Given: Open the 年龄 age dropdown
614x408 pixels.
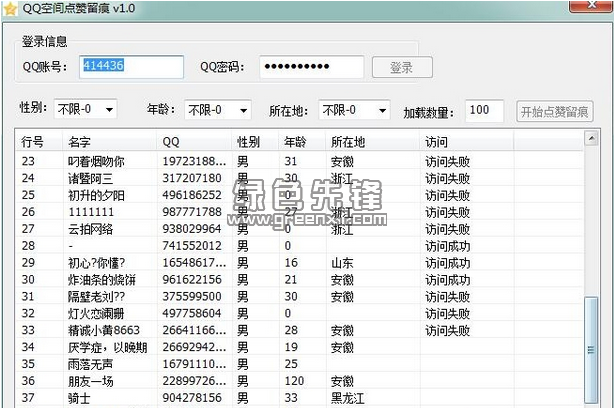Looking at the screenshot, I should [217, 110].
